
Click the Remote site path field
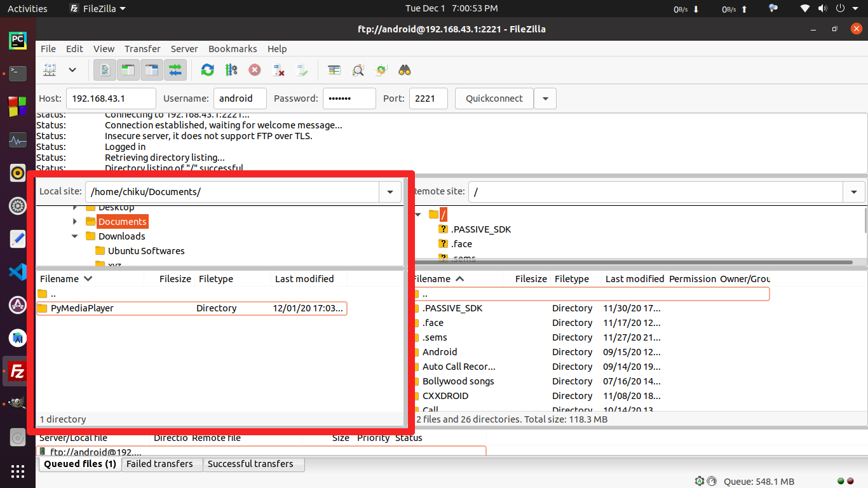(656, 192)
